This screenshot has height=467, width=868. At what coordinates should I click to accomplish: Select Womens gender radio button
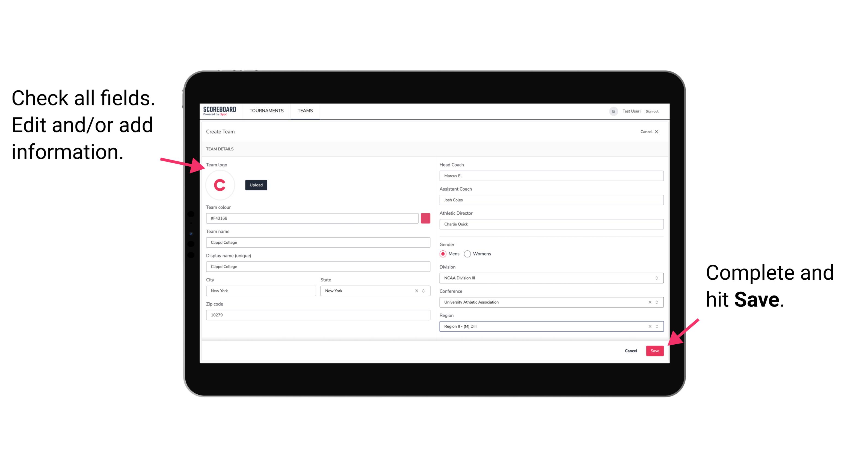coord(469,254)
